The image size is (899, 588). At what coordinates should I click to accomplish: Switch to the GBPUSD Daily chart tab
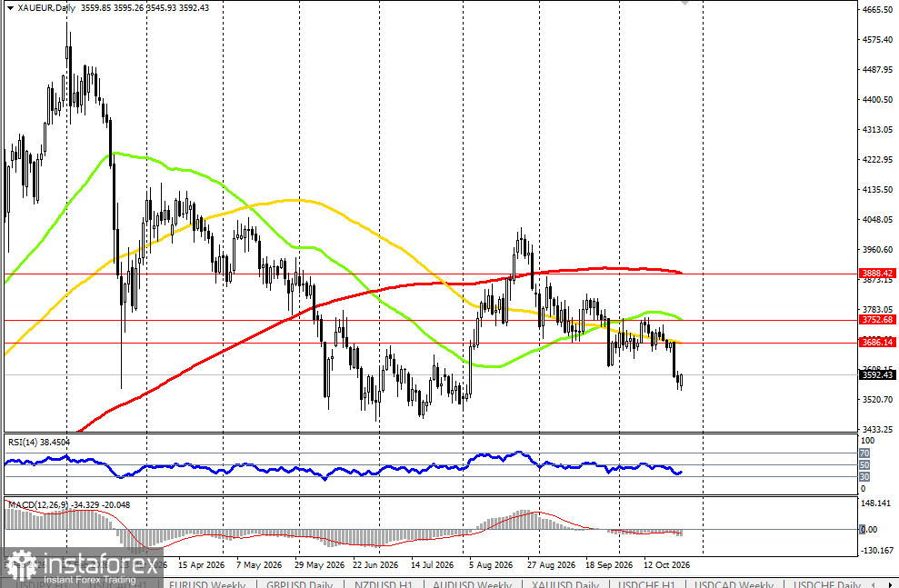pos(299,584)
